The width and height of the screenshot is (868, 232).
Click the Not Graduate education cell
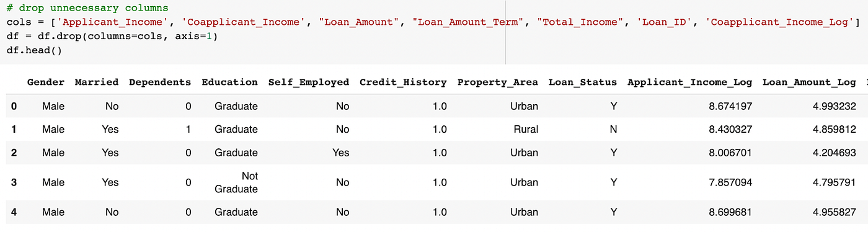(236, 182)
